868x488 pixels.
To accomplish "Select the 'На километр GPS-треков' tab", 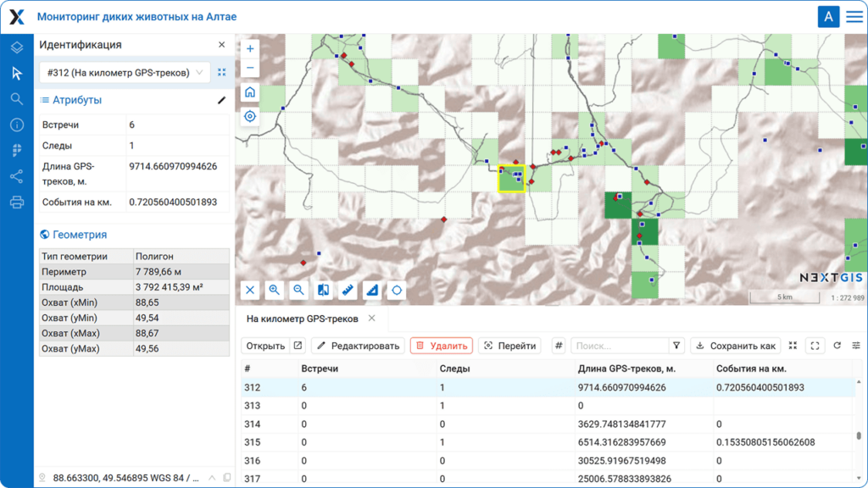I will [x=302, y=319].
